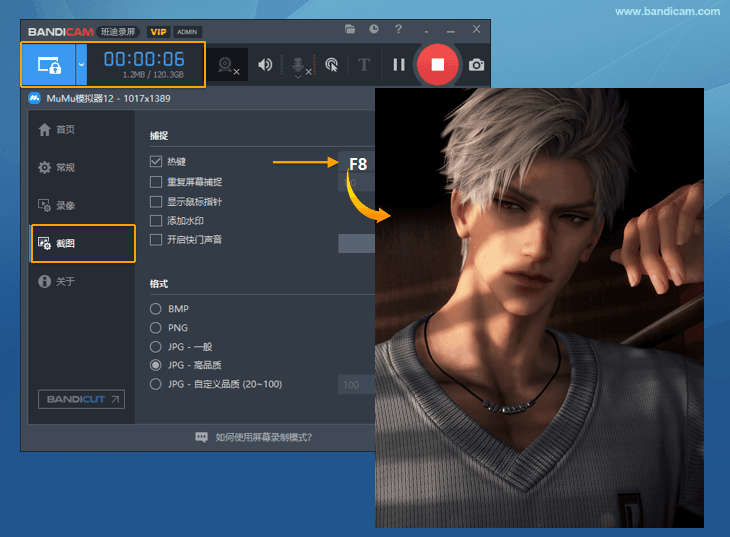
Task: Click the 00:00:06 recording timer
Action: coord(144,59)
